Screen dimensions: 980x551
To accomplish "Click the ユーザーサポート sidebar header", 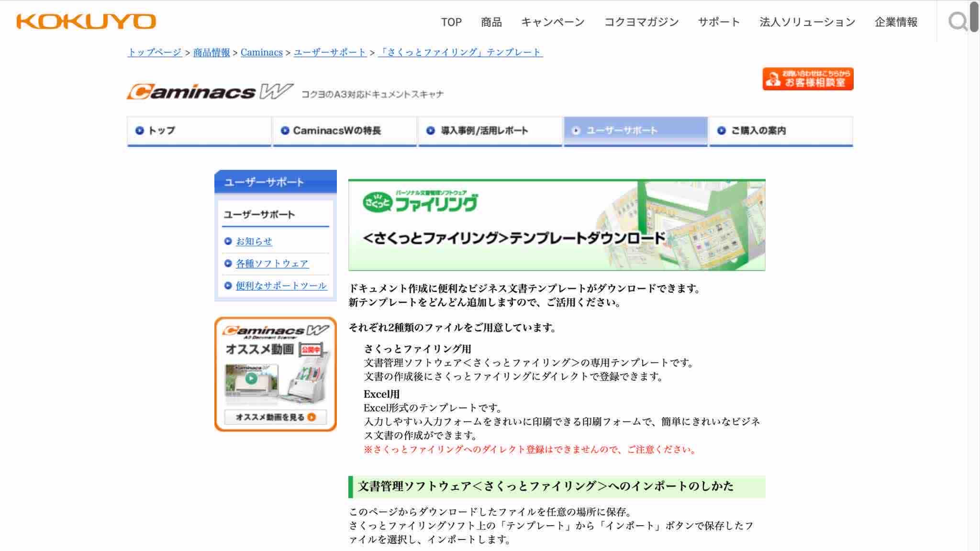I will click(x=276, y=182).
